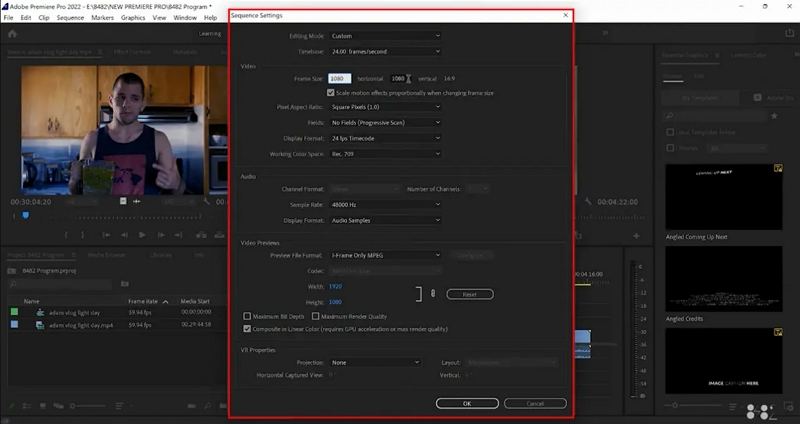Click the Reset preview size button
800x424 pixels.
click(470, 294)
